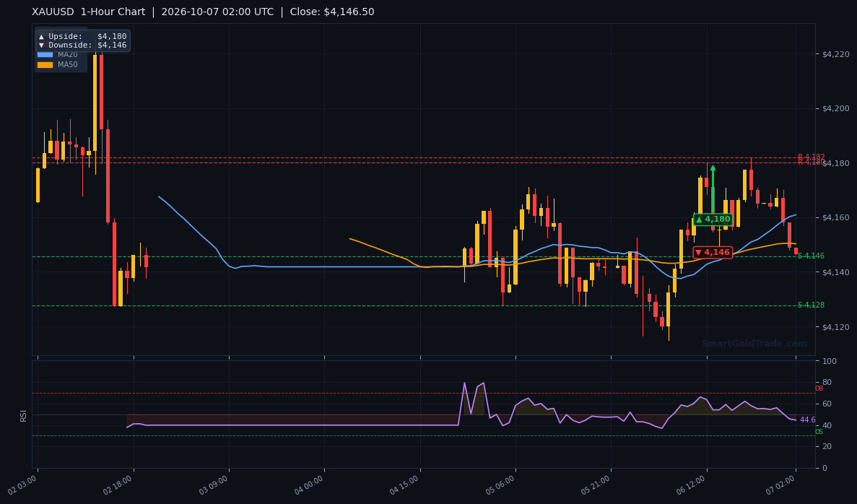Click the $4,200 price axis label
This screenshot has width=857, height=504.
coord(835,109)
